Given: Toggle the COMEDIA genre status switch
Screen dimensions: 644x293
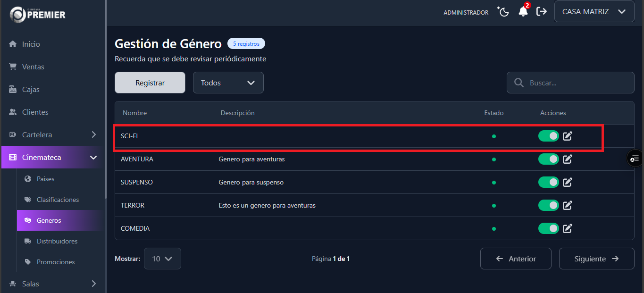Looking at the screenshot, I should point(548,228).
